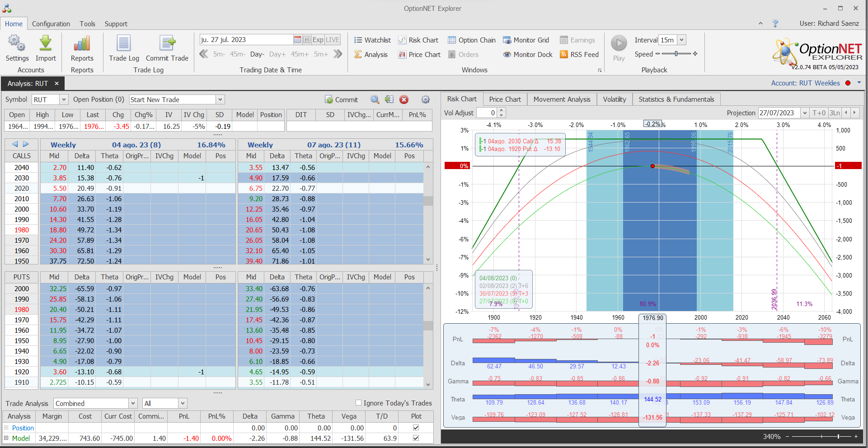Open the Start New Trade dropdown
The height and width of the screenshot is (448, 868).
[220, 99]
